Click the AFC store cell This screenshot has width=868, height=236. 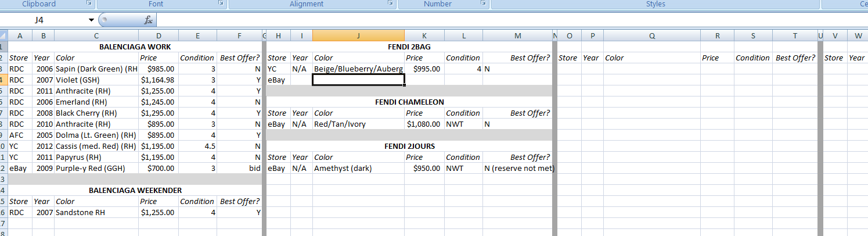[x=20, y=135]
